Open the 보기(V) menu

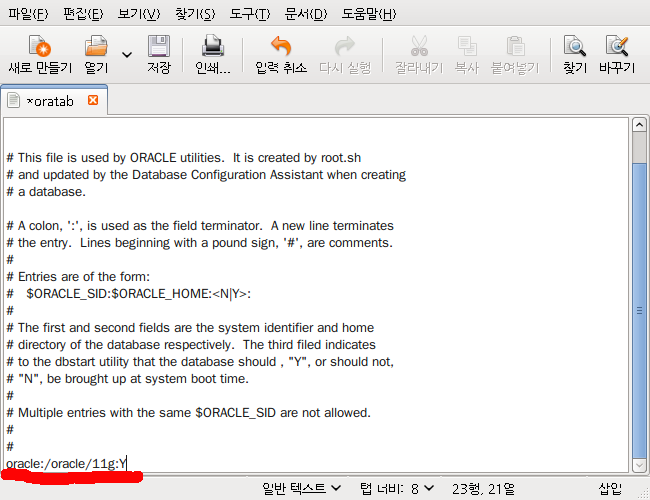(138, 14)
